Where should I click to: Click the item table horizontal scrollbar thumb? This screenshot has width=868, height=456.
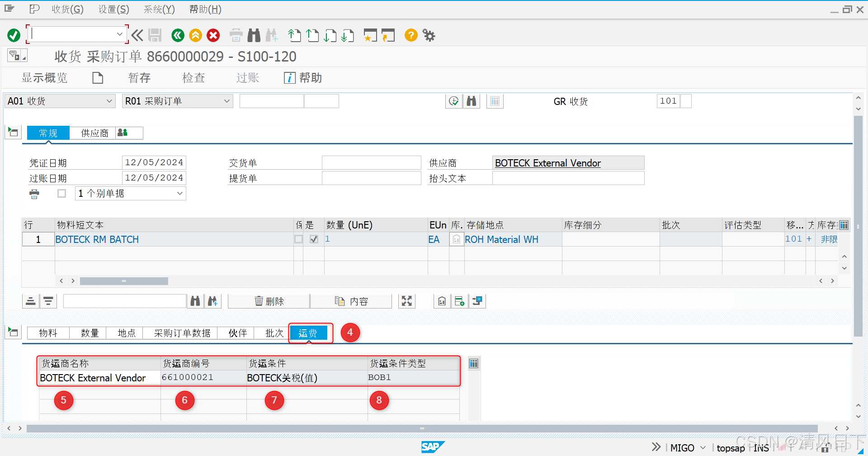point(124,281)
